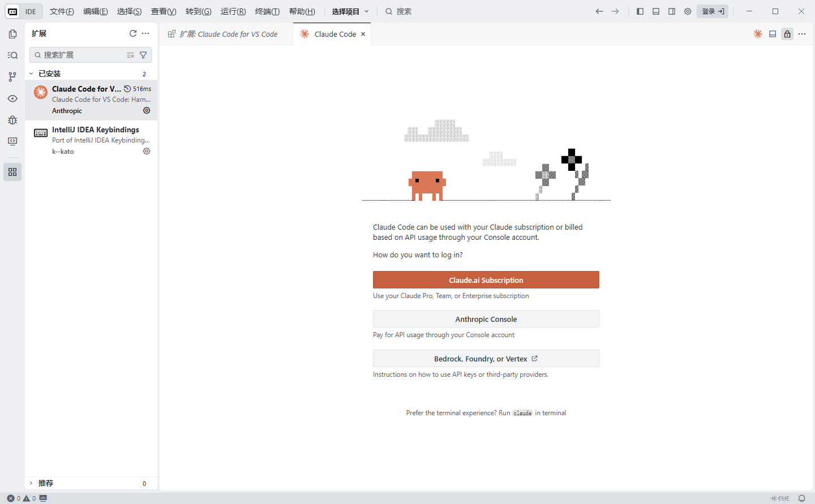
Task: Open the 文件(F) menu
Action: tap(62, 11)
